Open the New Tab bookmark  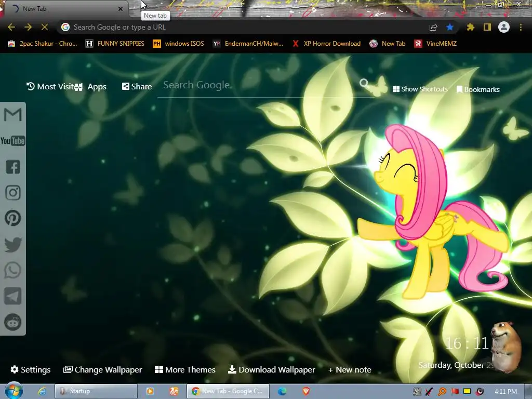(388, 44)
